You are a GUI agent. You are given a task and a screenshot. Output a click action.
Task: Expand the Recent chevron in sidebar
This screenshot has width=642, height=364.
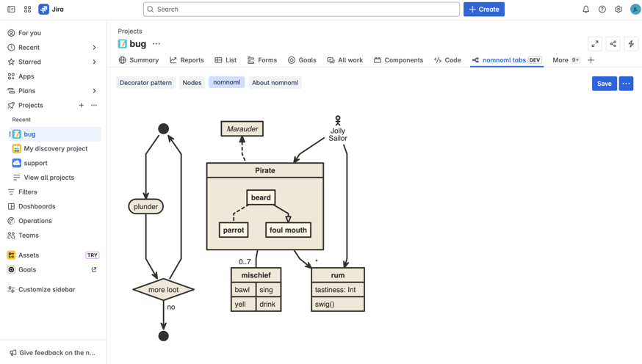coord(94,48)
